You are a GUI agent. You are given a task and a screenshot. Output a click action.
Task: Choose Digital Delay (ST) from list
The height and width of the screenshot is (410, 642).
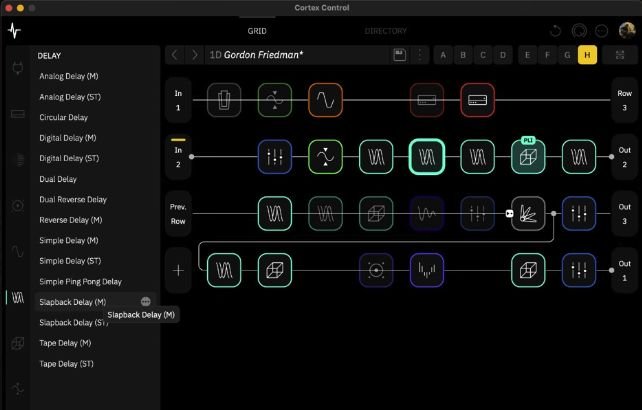69,158
